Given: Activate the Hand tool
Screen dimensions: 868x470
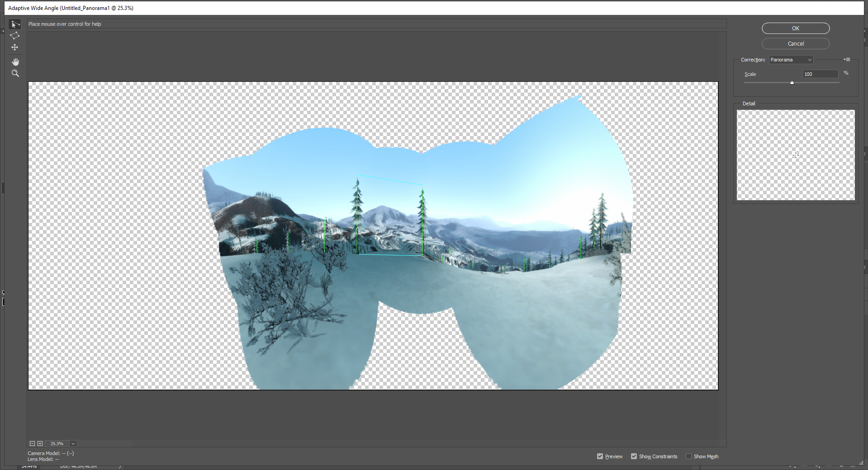Looking at the screenshot, I should [15, 62].
